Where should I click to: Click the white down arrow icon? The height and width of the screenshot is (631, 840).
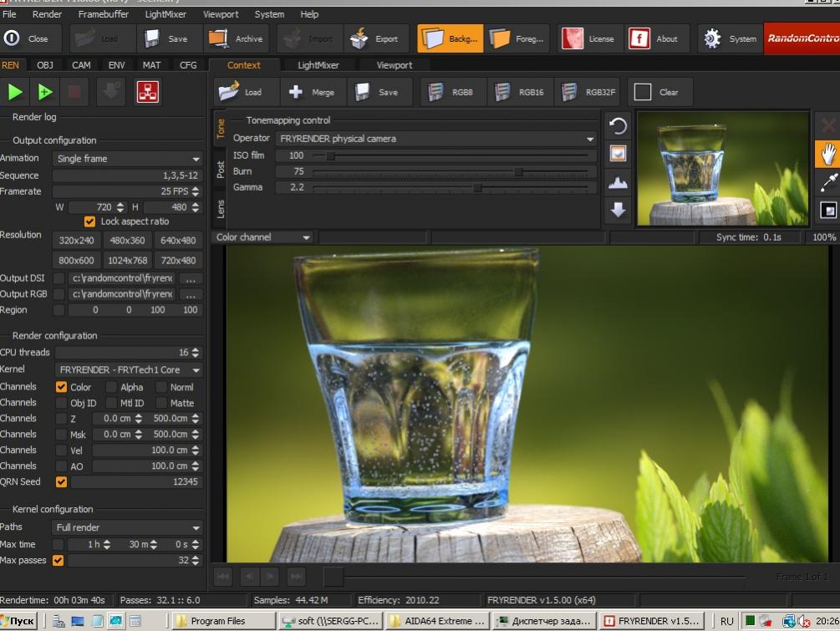pyautogui.click(x=618, y=210)
